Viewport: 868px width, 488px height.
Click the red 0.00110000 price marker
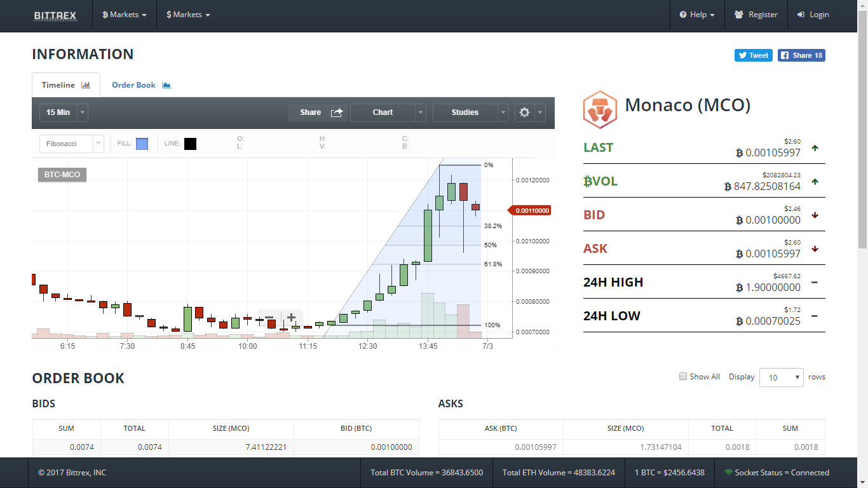pyautogui.click(x=529, y=210)
